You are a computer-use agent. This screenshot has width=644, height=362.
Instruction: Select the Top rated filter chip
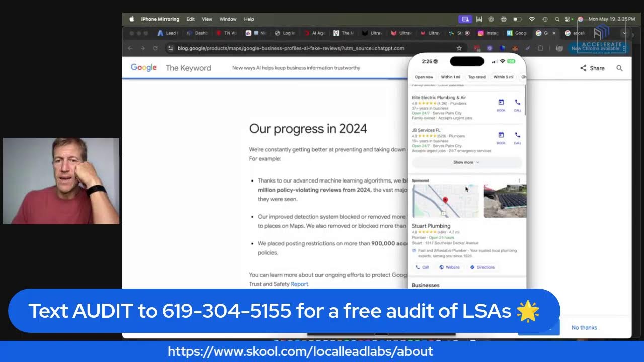476,77
